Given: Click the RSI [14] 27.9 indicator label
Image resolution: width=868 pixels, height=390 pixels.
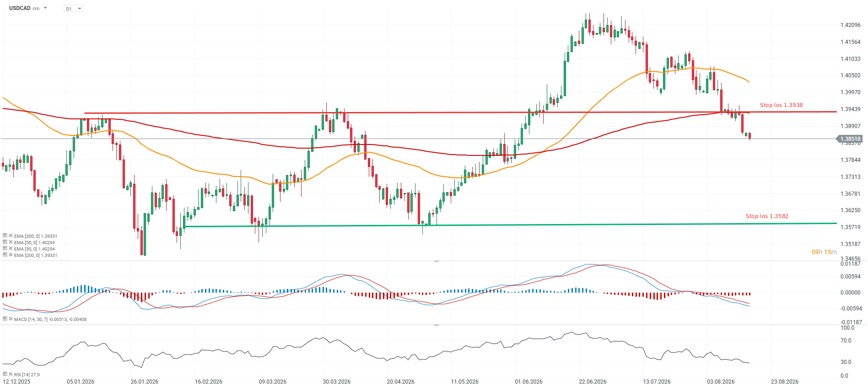Looking at the screenshot, I should [27, 374].
